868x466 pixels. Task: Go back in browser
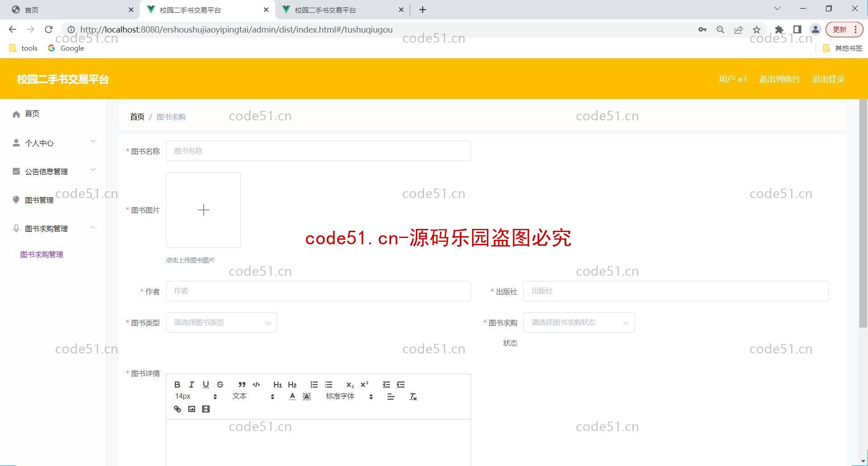(12, 29)
